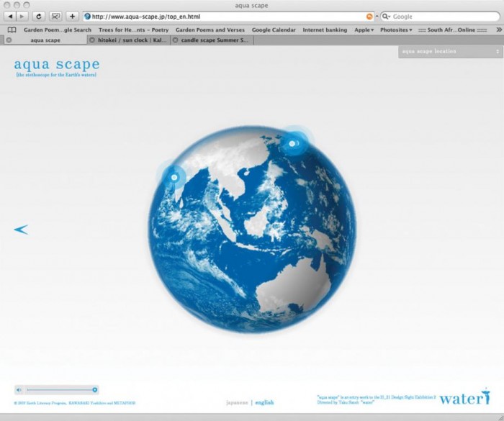Mute sound with the speaker icon
The height and width of the screenshot is (421, 504).
pos(19,390)
